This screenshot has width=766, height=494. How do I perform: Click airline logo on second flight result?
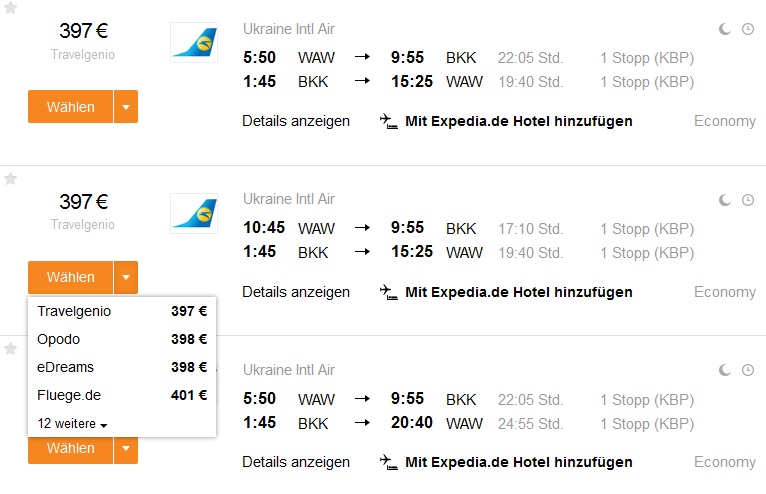tap(194, 213)
